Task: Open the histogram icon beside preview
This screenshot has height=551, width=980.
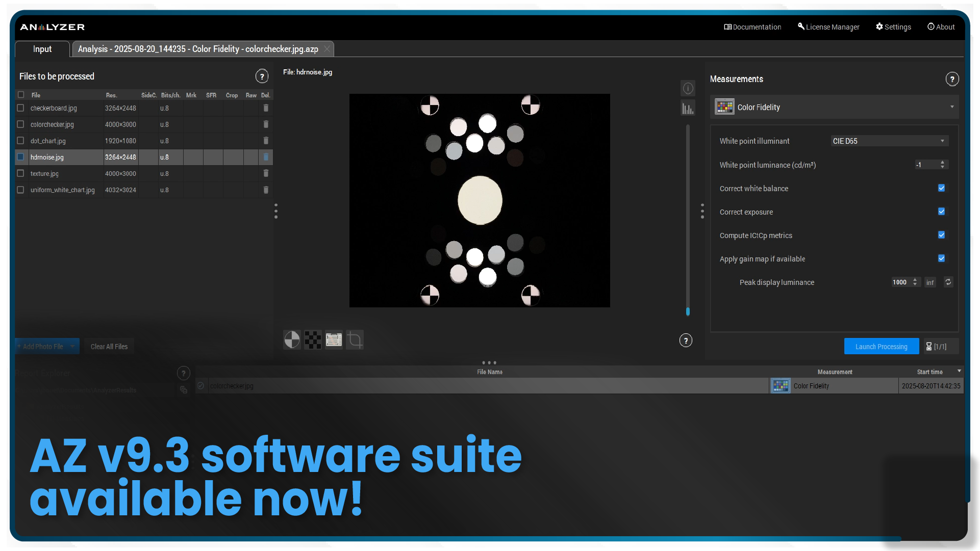Action: click(x=688, y=109)
